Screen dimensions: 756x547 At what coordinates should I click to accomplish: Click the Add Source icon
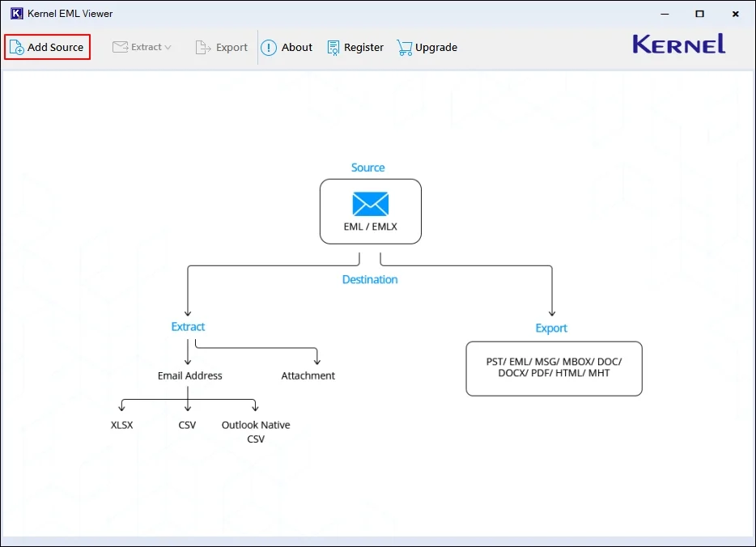pyautogui.click(x=16, y=47)
